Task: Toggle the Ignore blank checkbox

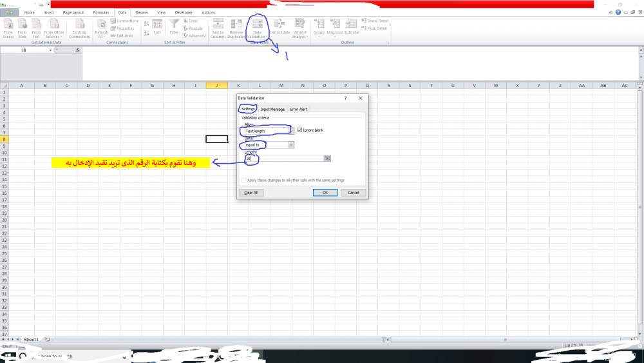Action: tap(300, 130)
